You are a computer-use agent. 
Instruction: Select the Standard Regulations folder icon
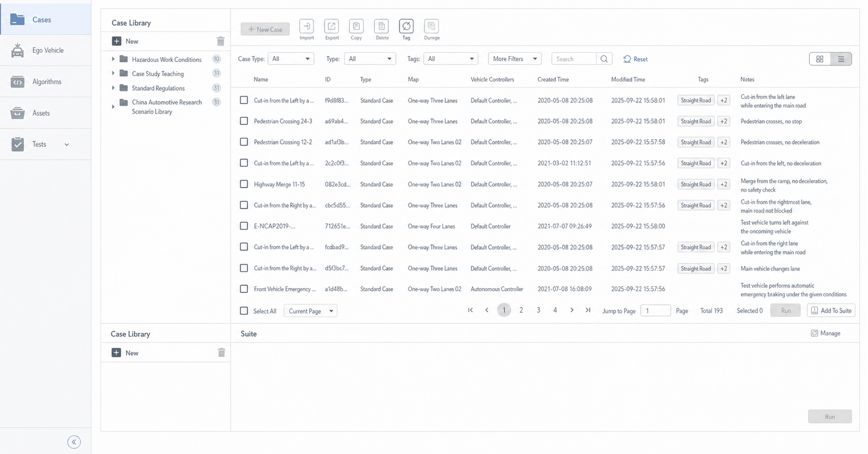click(123, 88)
